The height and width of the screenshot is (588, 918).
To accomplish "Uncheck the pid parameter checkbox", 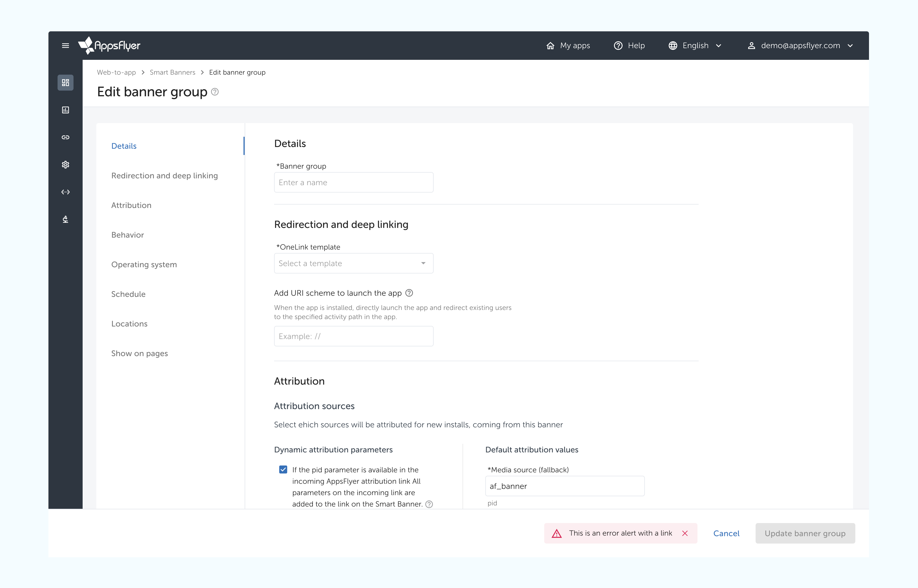I will pos(283,470).
